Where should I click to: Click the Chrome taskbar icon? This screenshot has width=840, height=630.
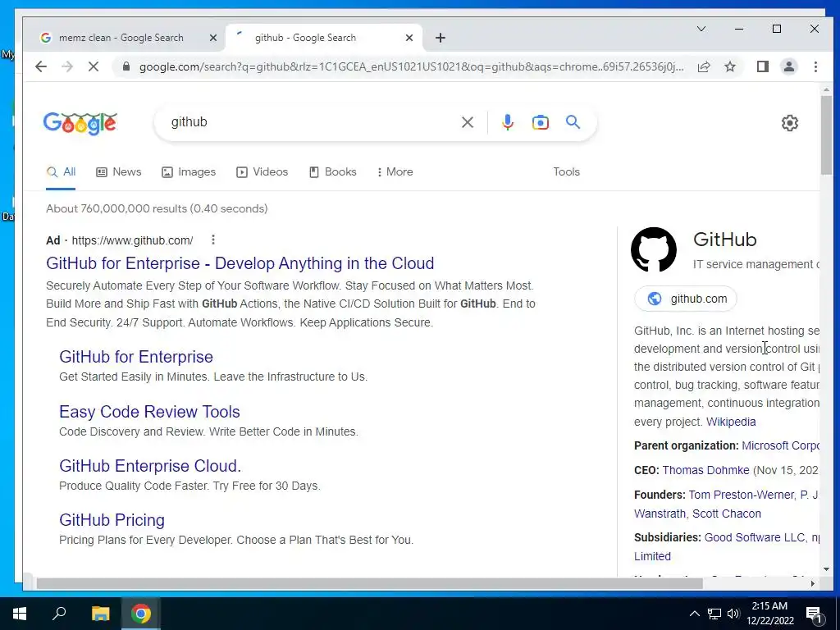[x=141, y=614]
